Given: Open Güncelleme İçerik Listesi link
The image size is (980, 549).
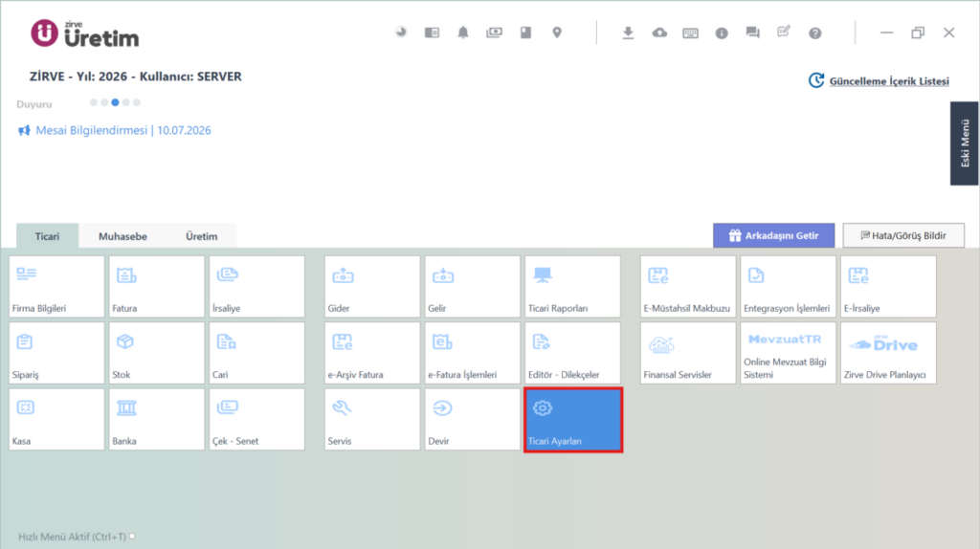Looking at the screenshot, I should [x=889, y=81].
